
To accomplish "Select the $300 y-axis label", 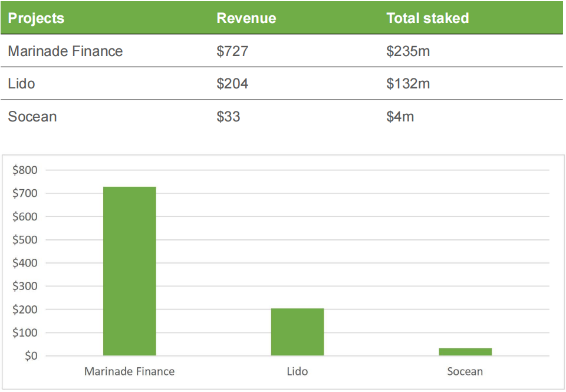I will click(x=25, y=286).
